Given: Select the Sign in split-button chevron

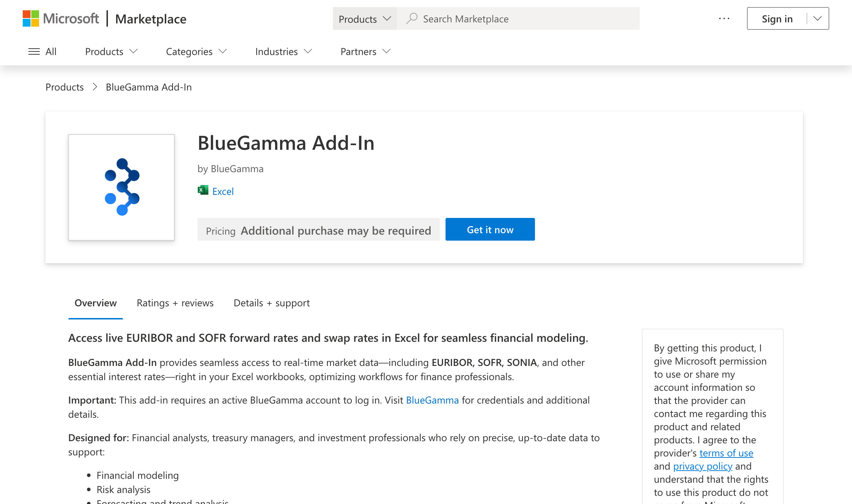Looking at the screenshot, I should [818, 18].
